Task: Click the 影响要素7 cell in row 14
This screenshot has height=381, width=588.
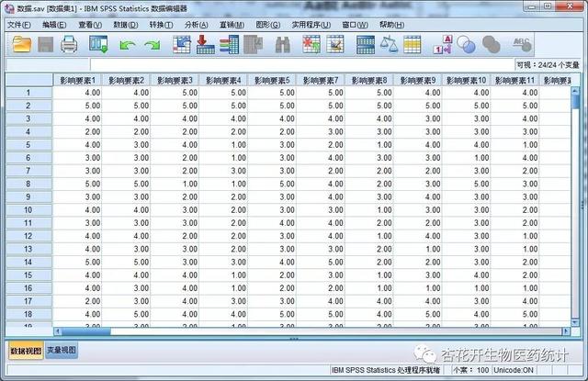Action: pyautogui.click(x=321, y=262)
